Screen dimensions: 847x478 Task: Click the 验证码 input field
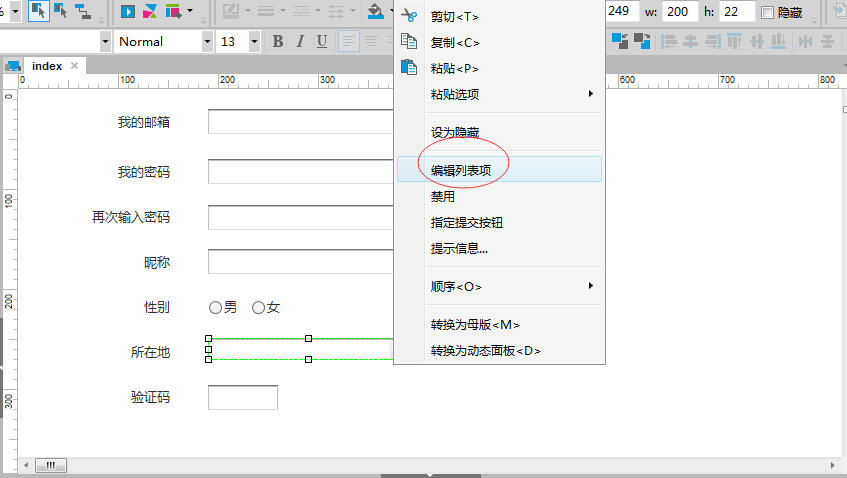click(x=242, y=397)
